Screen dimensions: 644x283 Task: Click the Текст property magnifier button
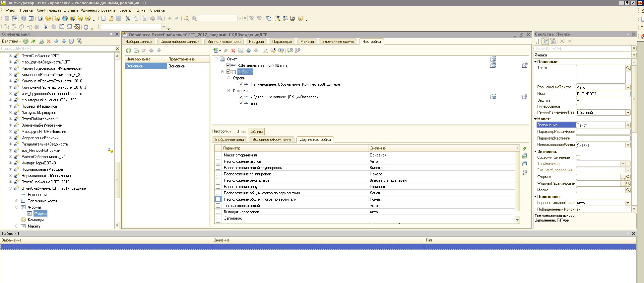tap(628, 68)
